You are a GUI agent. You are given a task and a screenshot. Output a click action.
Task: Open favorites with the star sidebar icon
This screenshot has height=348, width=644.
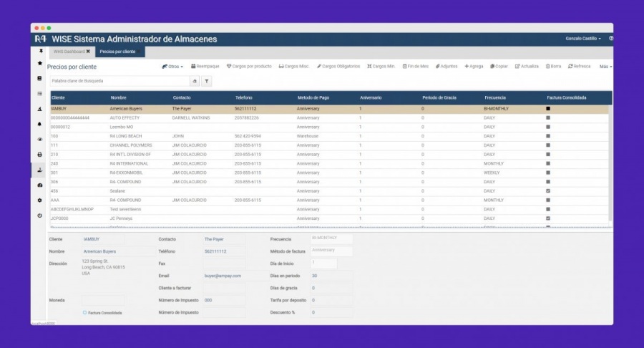(40, 63)
